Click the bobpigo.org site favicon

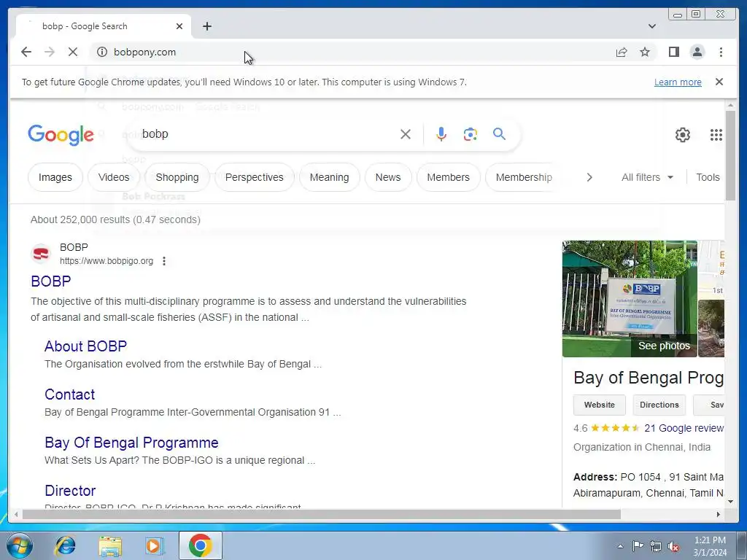(41, 254)
